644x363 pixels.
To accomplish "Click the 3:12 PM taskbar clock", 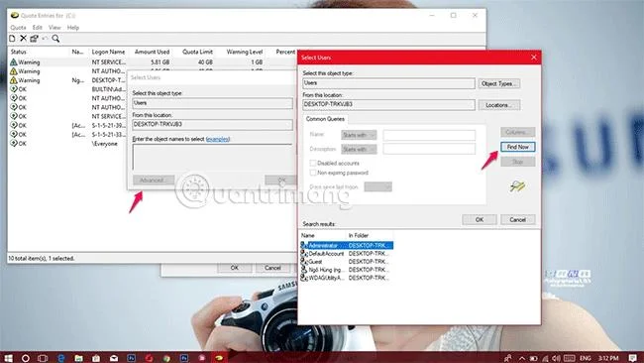I will pyautogui.click(x=608, y=358).
